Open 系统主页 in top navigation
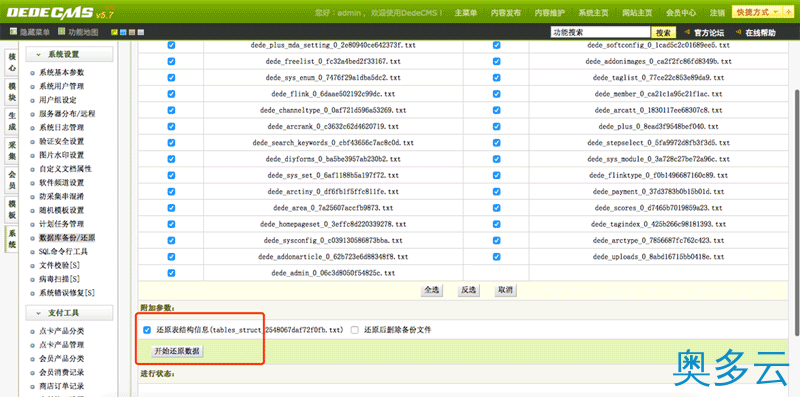The image size is (800, 397). [x=593, y=13]
